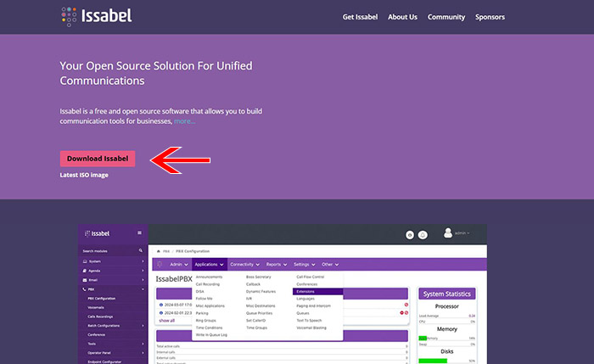Expand the Tools submenu arrow

(x=143, y=344)
